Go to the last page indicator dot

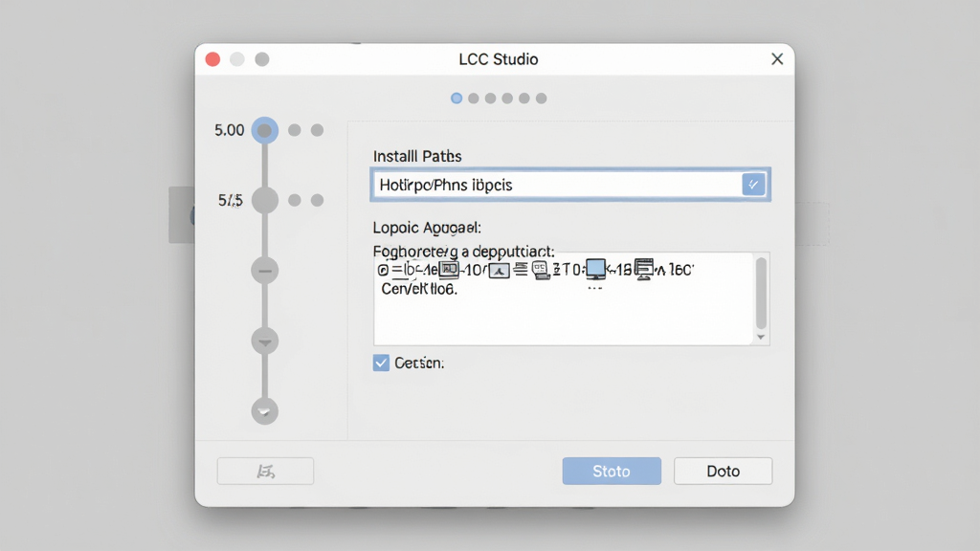coord(542,99)
